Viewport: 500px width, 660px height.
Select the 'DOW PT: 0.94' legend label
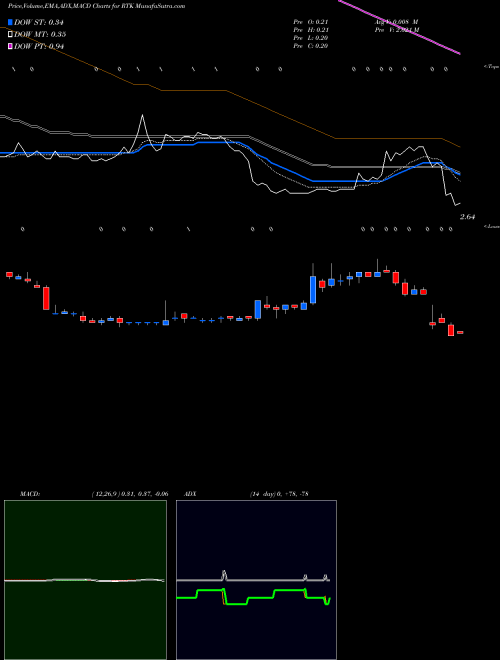(39, 46)
